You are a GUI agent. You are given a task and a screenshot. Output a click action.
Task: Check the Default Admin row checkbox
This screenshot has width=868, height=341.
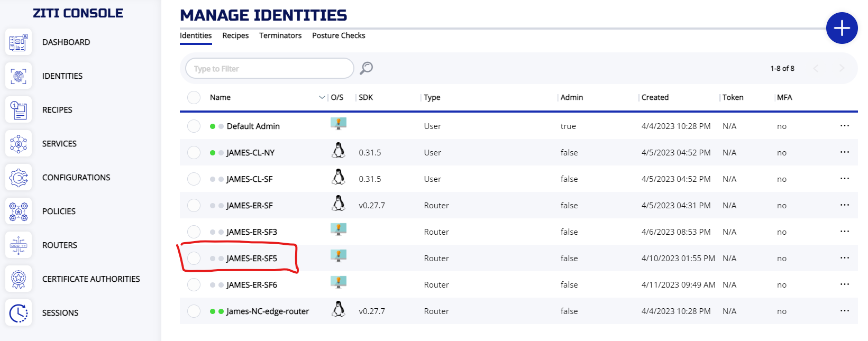click(x=194, y=126)
